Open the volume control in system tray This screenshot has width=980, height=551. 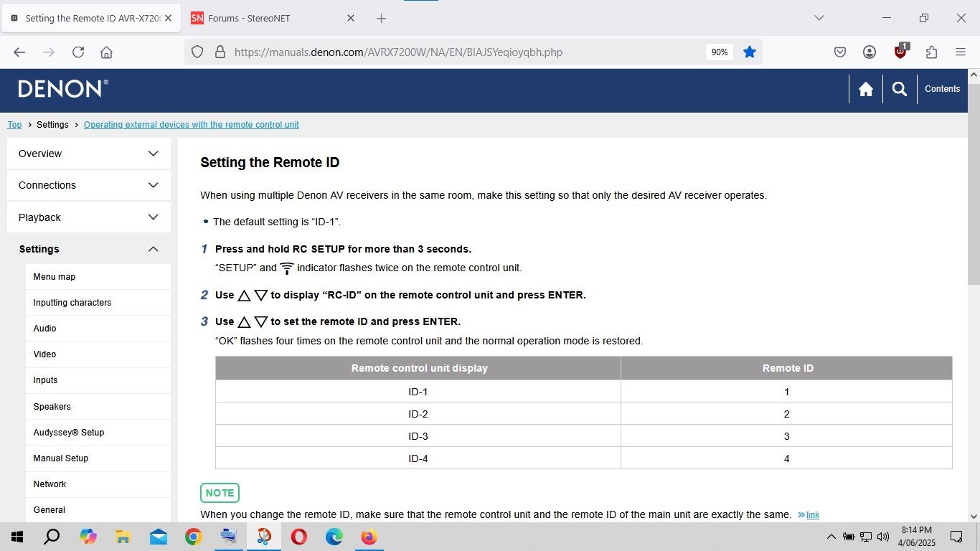(883, 537)
